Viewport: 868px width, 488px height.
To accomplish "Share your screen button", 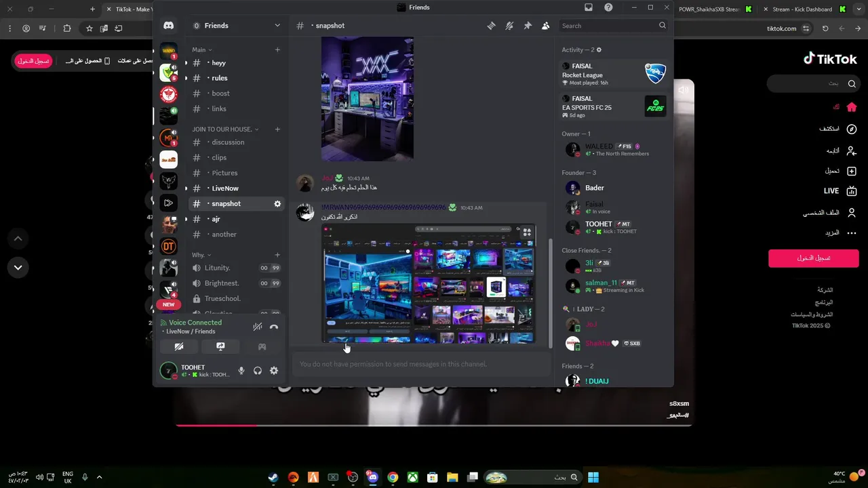I will click(x=220, y=346).
